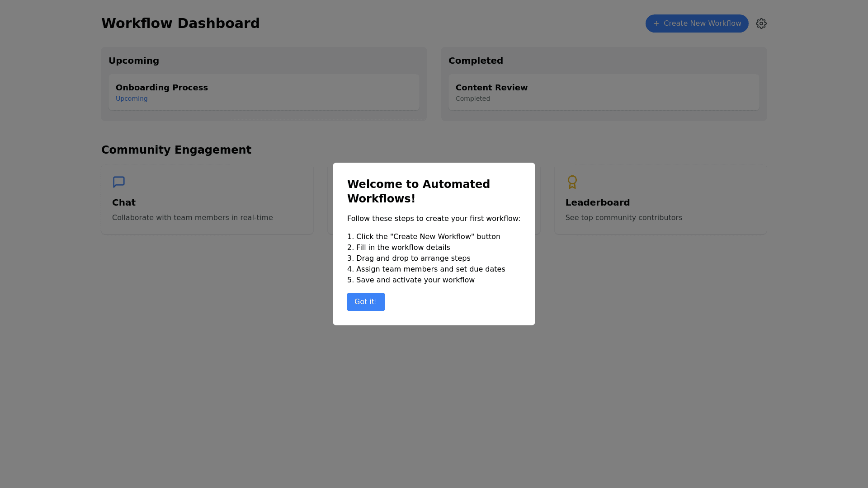Click the Welcome to Automated Workflows heading
This screenshot has width=868, height=488.
pos(418,191)
